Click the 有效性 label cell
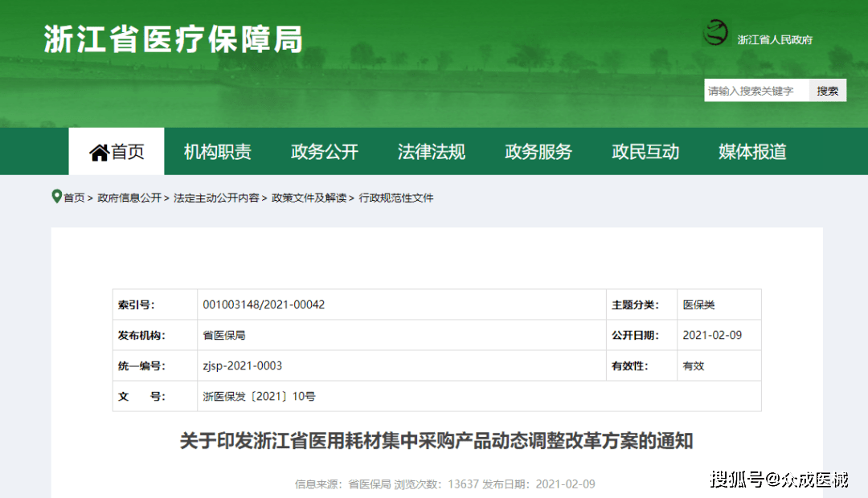This screenshot has height=498, width=868. pos(641,365)
